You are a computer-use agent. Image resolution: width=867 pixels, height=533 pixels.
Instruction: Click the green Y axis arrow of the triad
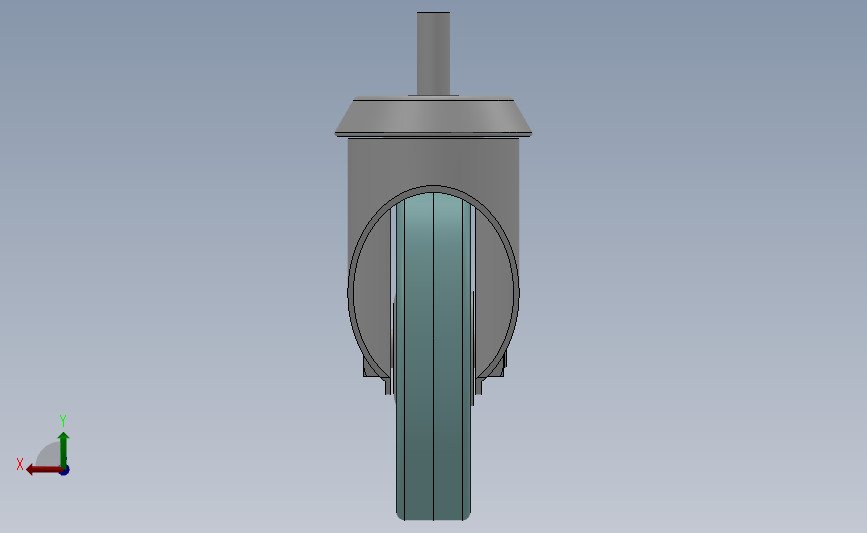click(x=63, y=450)
